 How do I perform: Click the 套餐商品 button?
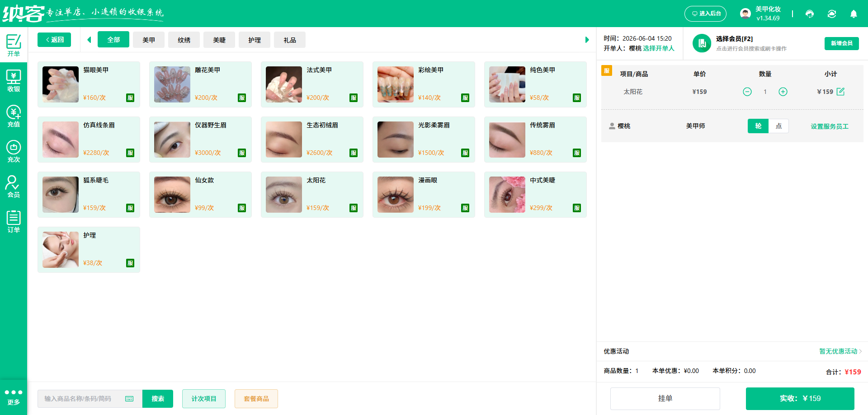point(256,399)
